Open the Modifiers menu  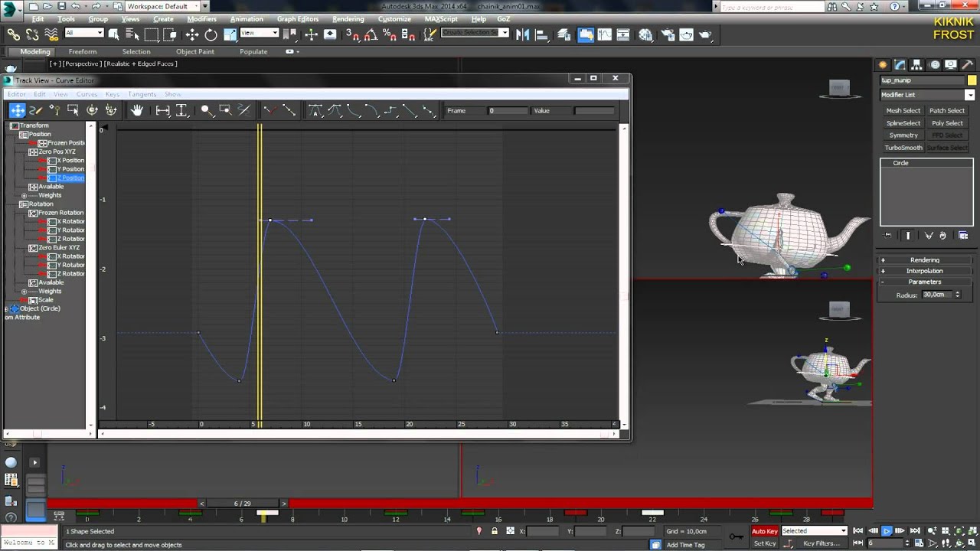click(201, 19)
